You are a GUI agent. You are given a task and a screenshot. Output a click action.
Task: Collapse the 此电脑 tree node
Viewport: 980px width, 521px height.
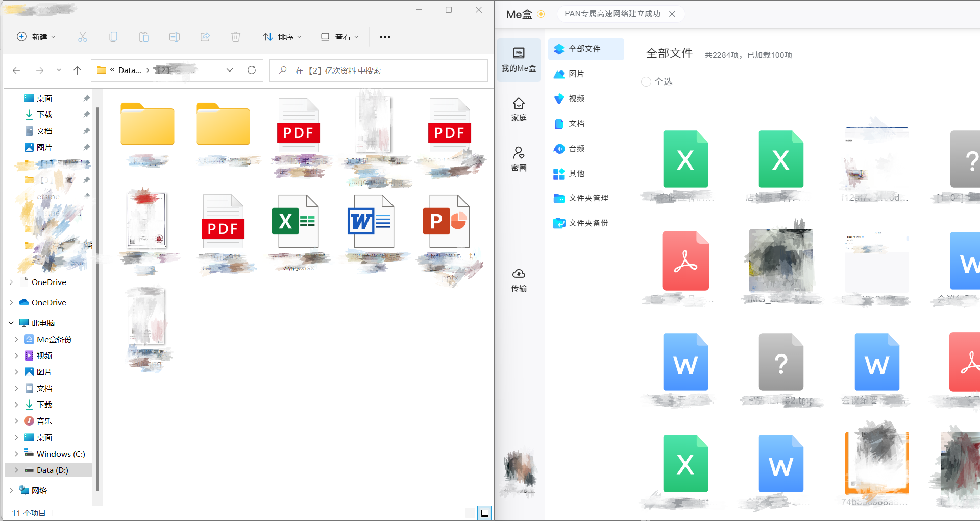(x=11, y=323)
